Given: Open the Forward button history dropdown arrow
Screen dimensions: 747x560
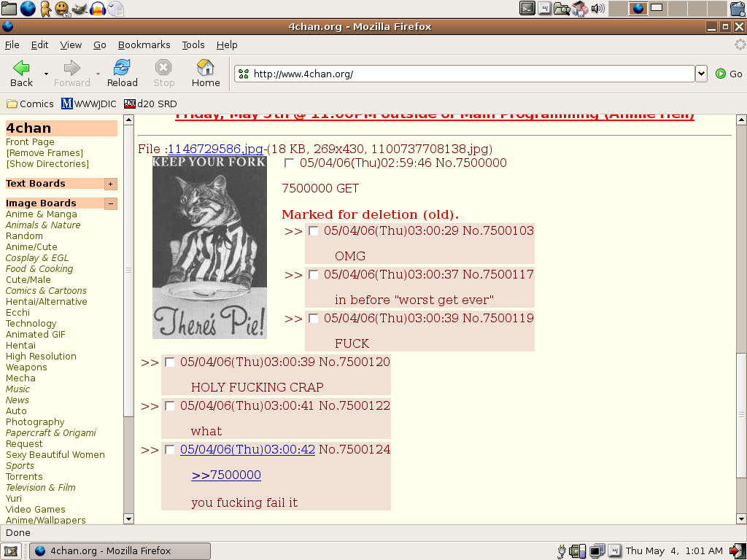Looking at the screenshot, I should pyautogui.click(x=98, y=74).
